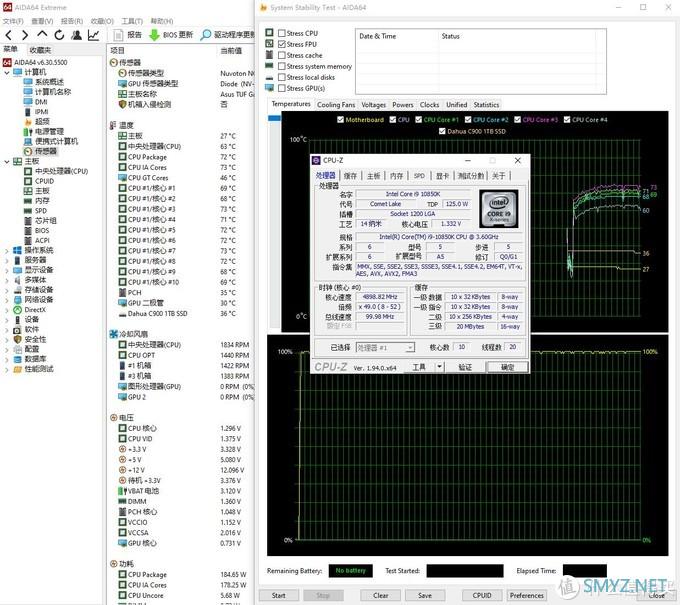Viewport: 680px width, 605px height.
Task: Click the driver update magnifier icon
Action: pyautogui.click(x=206, y=35)
